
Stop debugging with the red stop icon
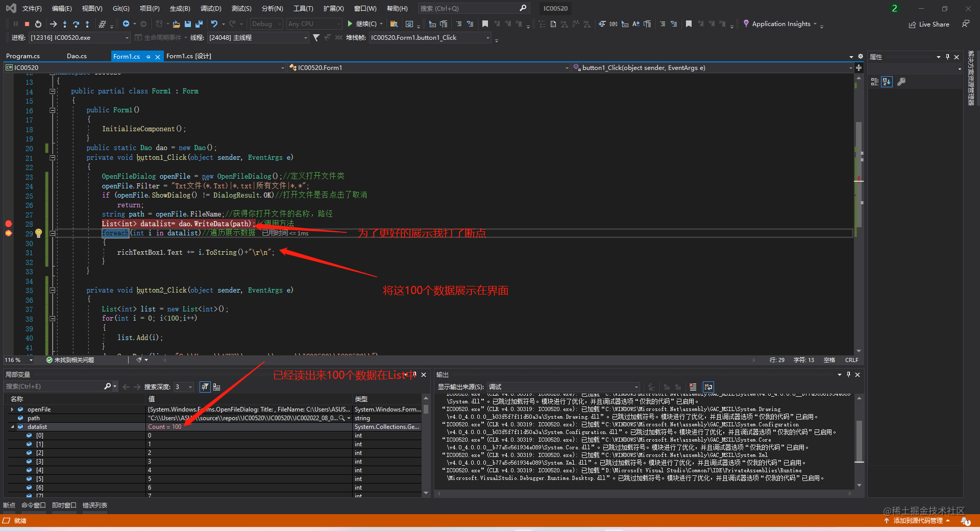(x=27, y=24)
